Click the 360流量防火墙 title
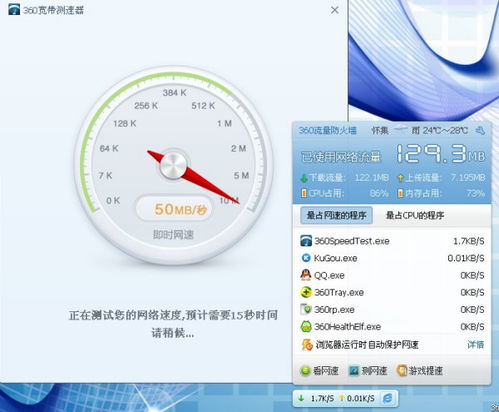499x412 pixels. [327, 130]
